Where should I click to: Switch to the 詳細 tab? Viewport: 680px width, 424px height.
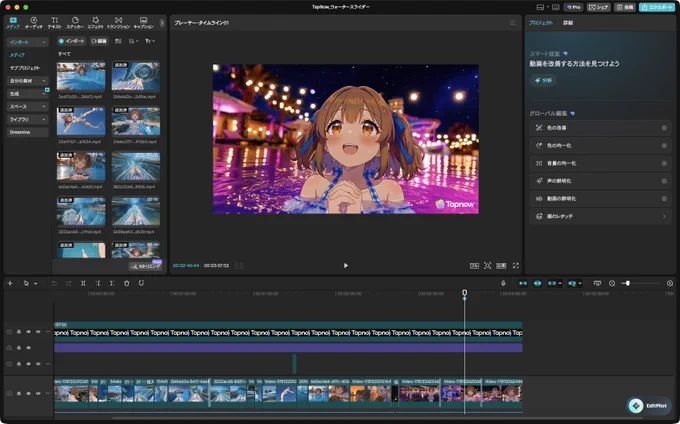[x=568, y=23]
